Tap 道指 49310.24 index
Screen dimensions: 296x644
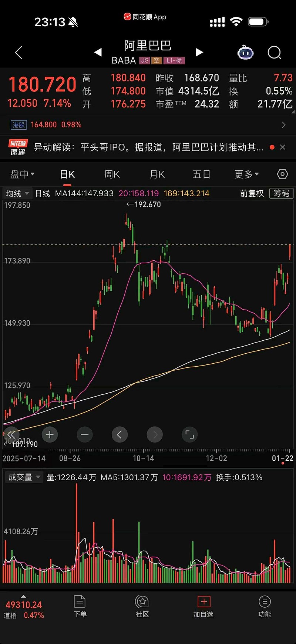coord(24,610)
